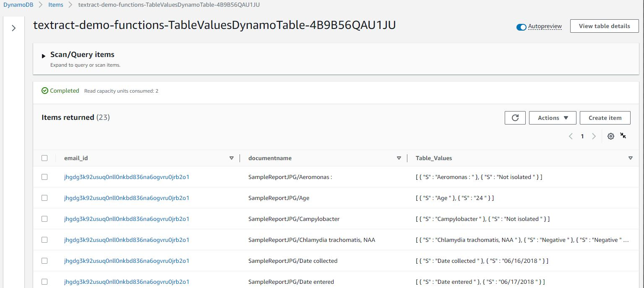
Task: Open the email_id column filter
Action: (232, 158)
